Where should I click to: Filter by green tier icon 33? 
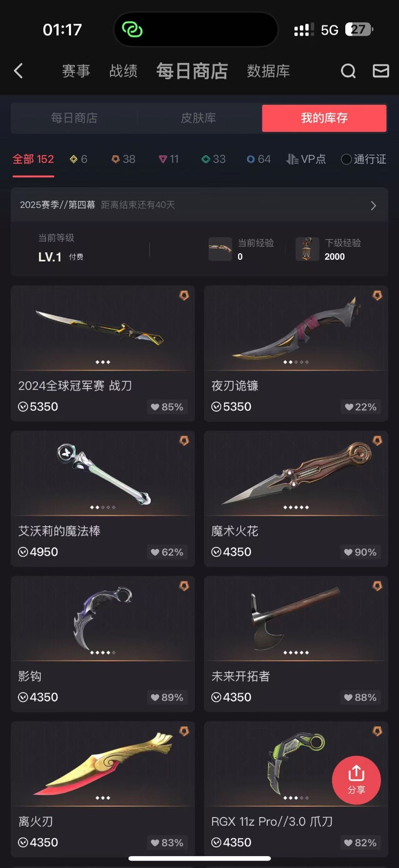click(x=214, y=159)
